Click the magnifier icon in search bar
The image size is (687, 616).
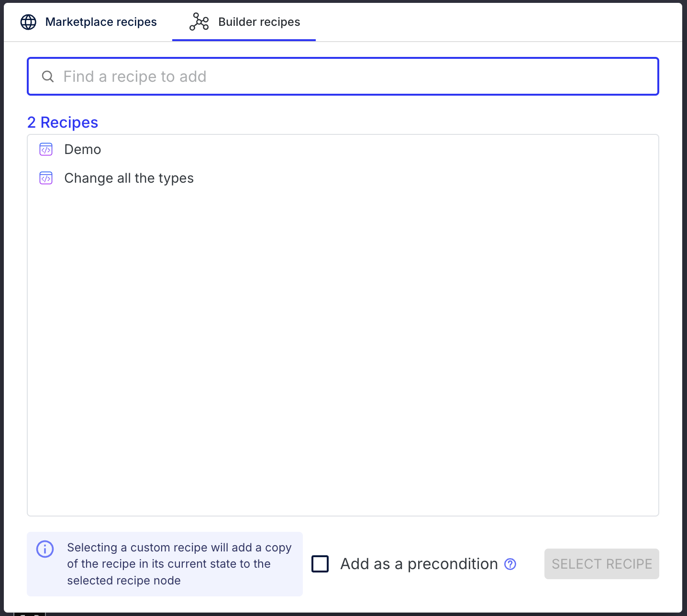click(x=48, y=77)
